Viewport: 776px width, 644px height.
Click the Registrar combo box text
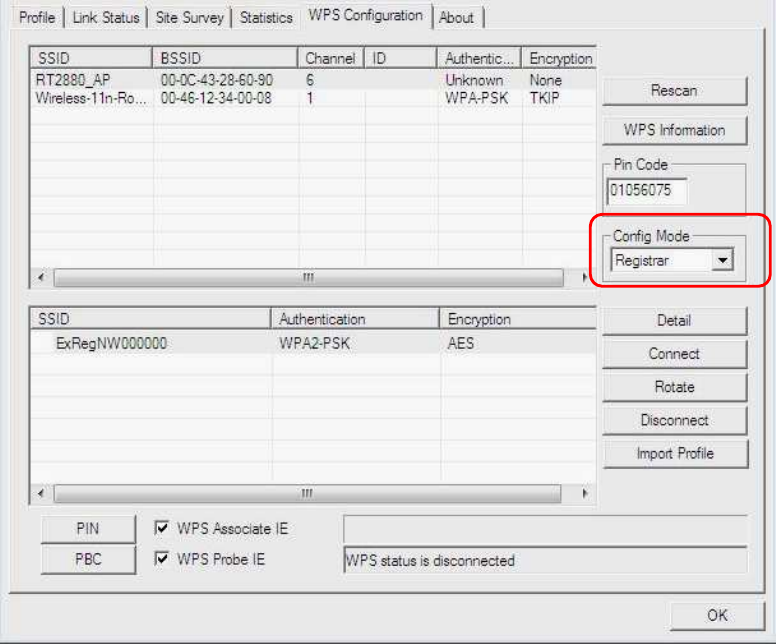[x=642, y=260]
